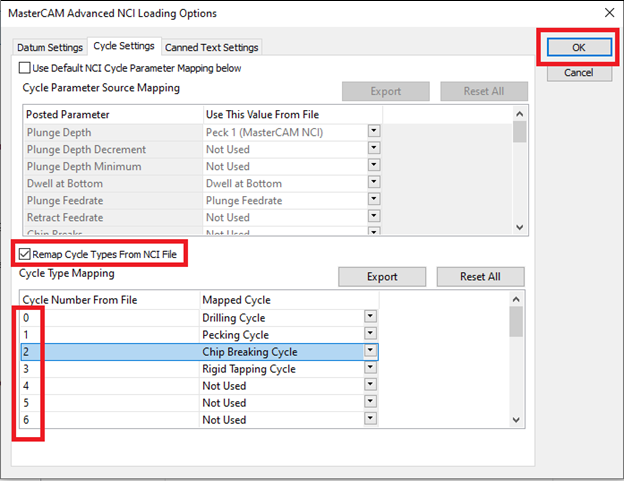Select cycle number 0 row
The width and height of the screenshot is (624, 481).
199,318
